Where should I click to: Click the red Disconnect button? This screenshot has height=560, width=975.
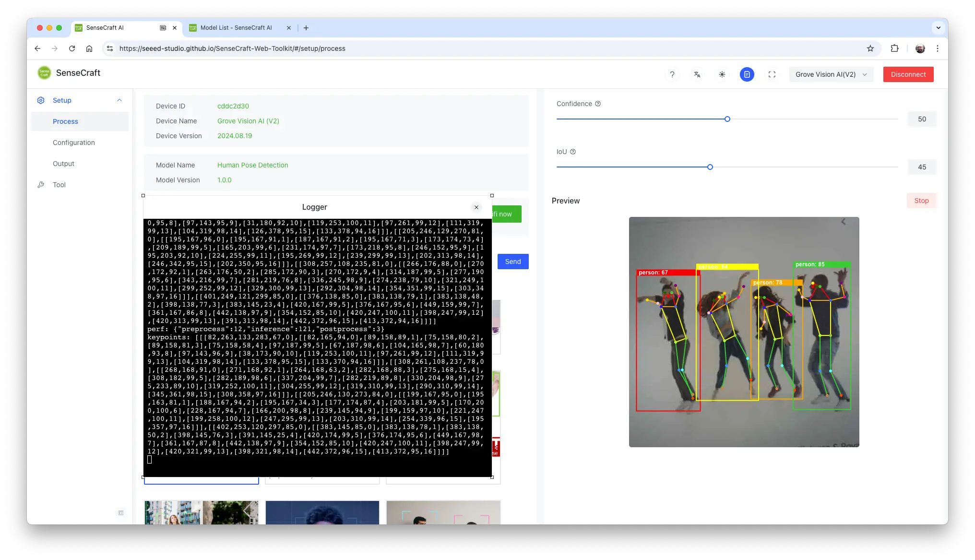click(x=908, y=74)
